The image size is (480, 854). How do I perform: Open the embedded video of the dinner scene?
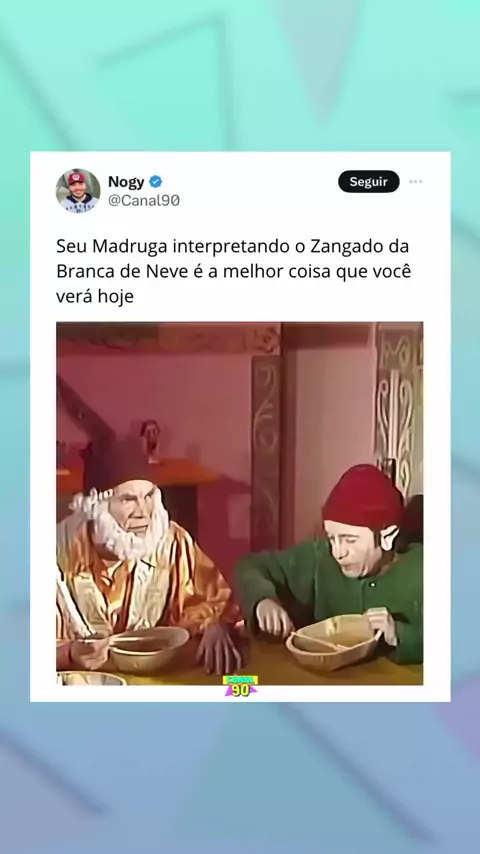pyautogui.click(x=240, y=503)
